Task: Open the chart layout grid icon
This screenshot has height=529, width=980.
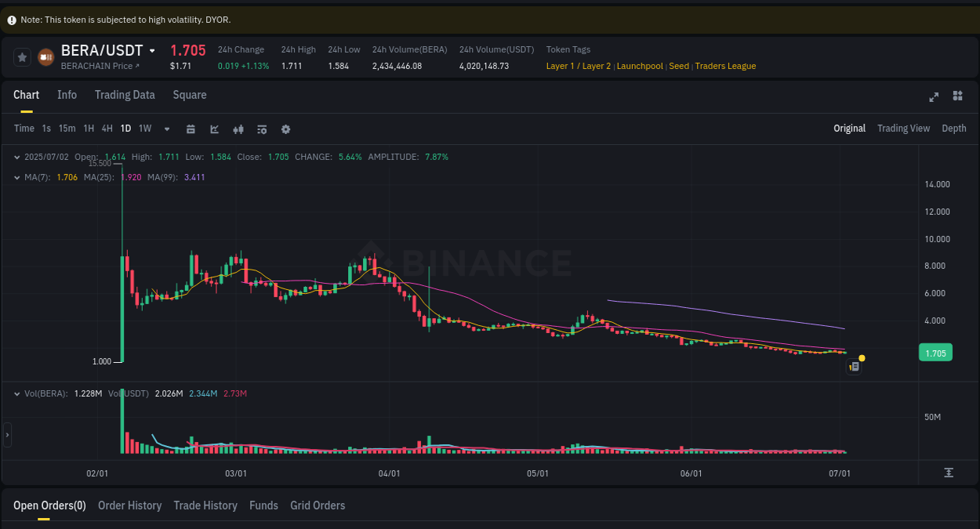Action: pyautogui.click(x=956, y=96)
